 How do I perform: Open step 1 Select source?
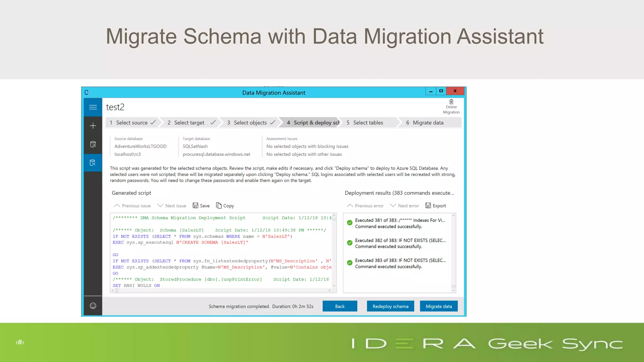click(132, 123)
